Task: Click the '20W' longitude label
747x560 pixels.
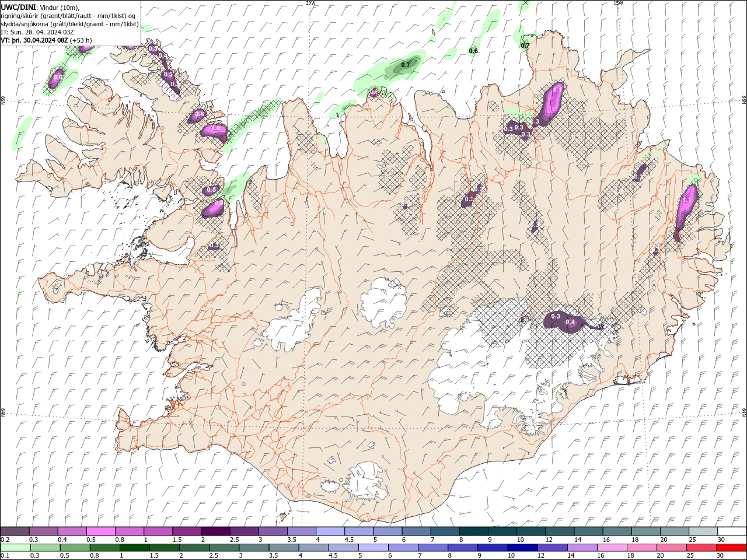Action: coord(310,3)
